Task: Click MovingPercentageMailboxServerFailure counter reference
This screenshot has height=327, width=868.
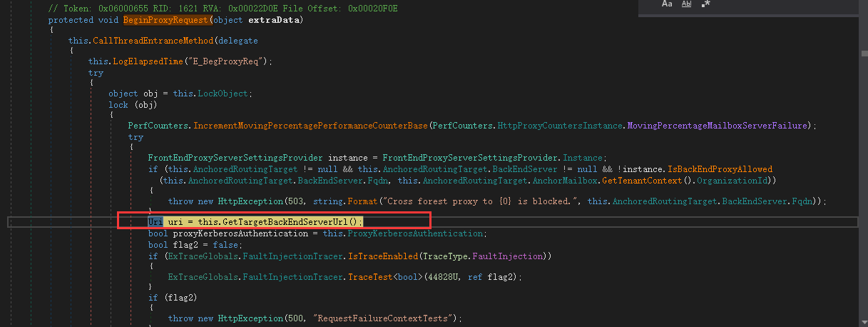Action: coord(718,126)
